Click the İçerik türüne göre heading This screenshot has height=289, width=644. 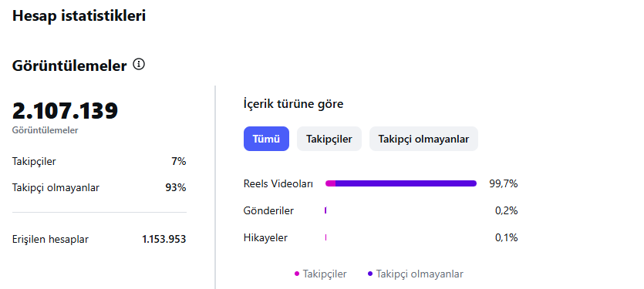click(293, 104)
